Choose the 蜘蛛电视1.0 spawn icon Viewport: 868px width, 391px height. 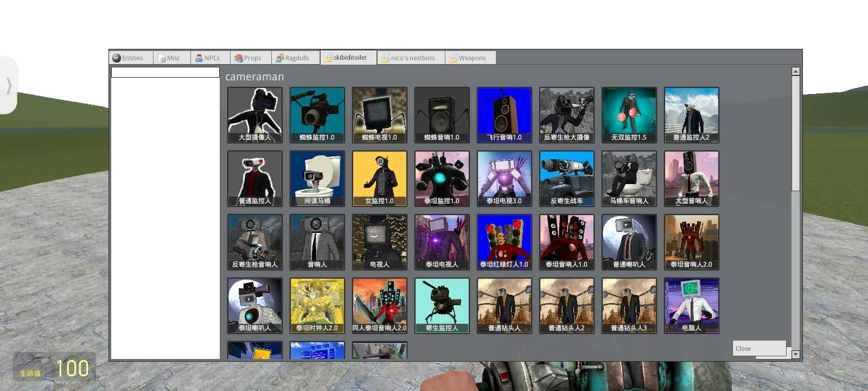(380, 115)
